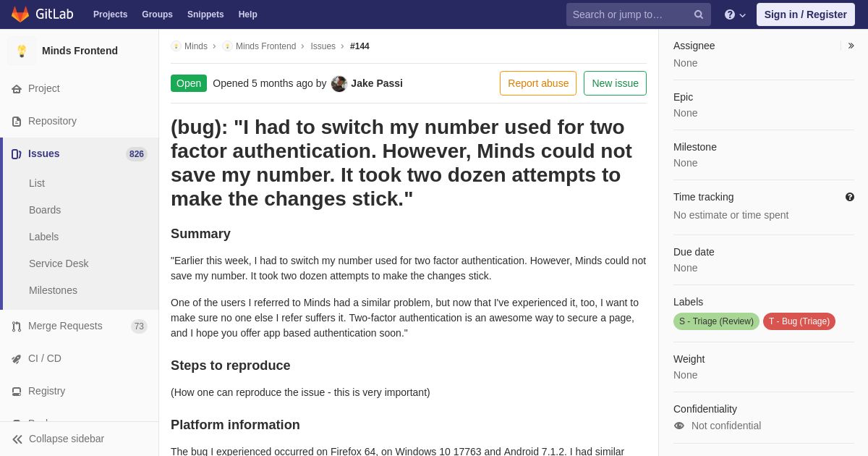Open the Help menu item
868x456 pixels.
point(248,14)
